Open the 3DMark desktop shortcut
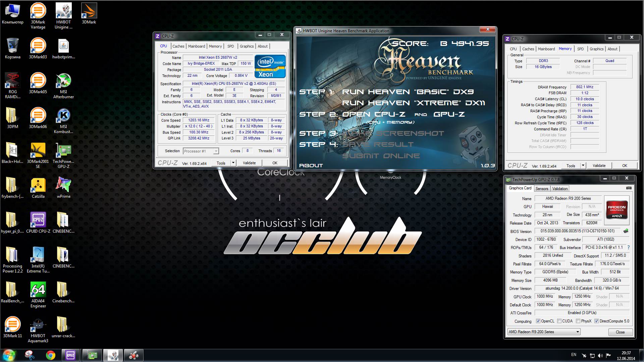This screenshot has height=362, width=644. 89,13
